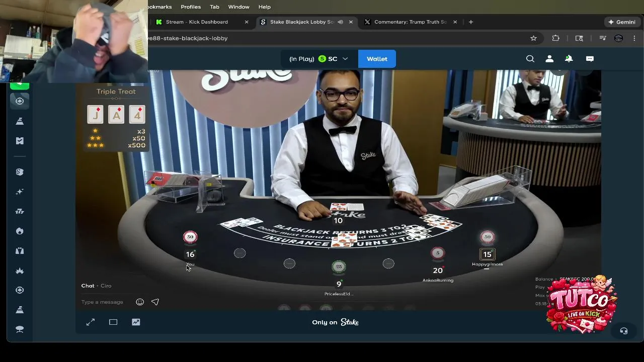Bookmark this page with the star icon

[x=533, y=38]
